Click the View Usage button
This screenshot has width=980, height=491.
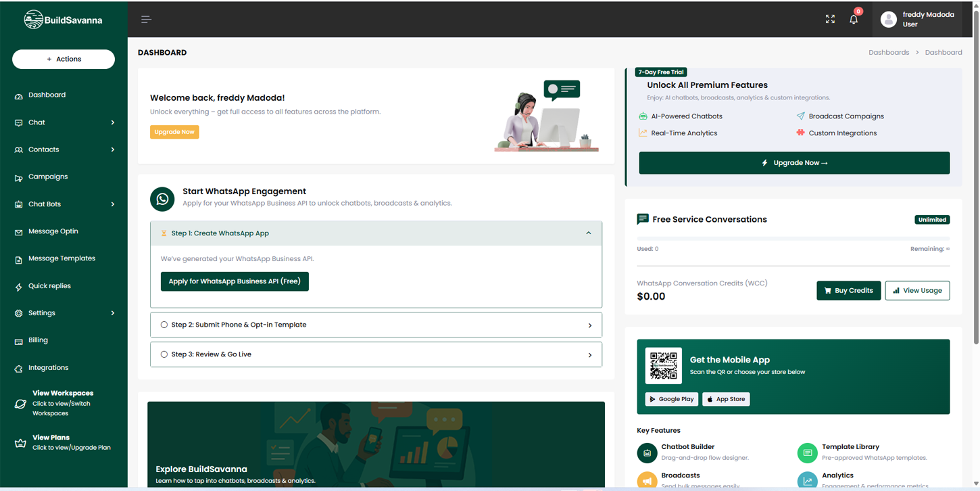[x=917, y=291]
